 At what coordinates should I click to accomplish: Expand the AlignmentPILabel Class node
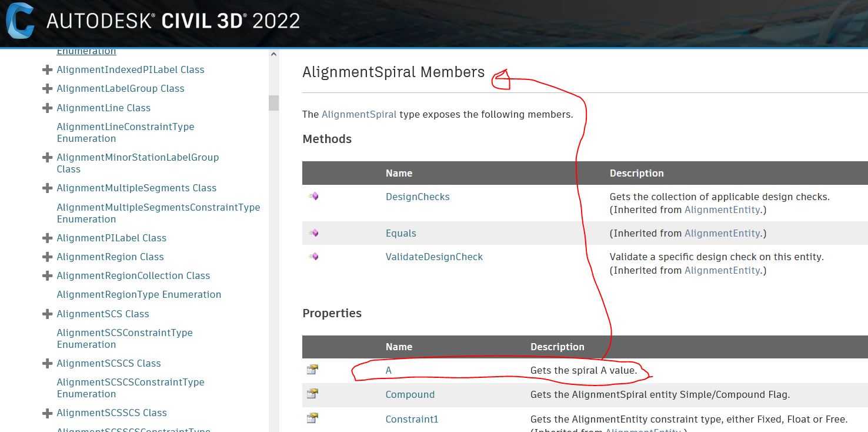(47, 238)
